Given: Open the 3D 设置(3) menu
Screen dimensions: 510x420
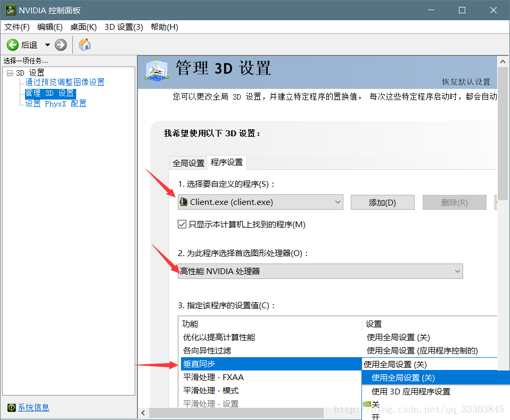Looking at the screenshot, I should click(x=124, y=27).
